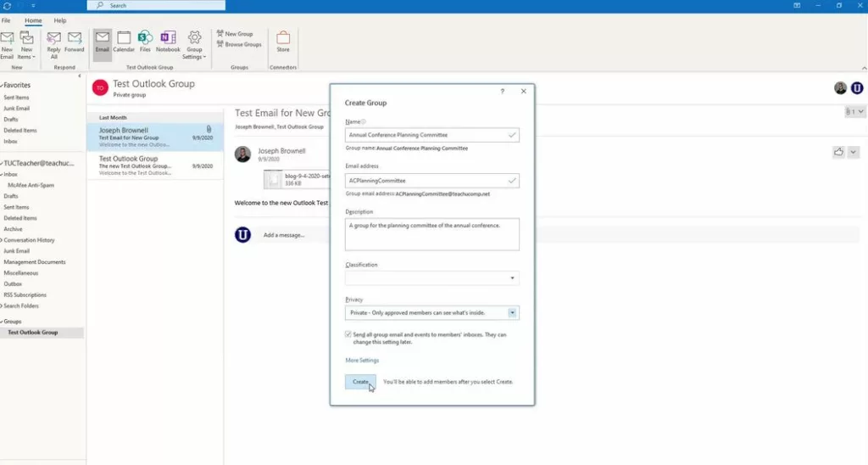Click the member photo avatar at top right
This screenshot has width=868, height=465.
pyautogui.click(x=840, y=87)
